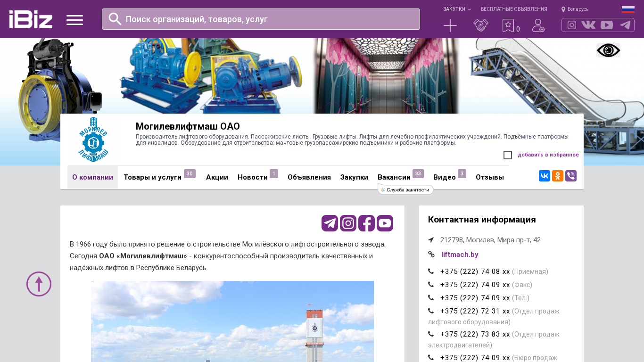Reveal the Приемная phone number
Screen dimensions: 644x362
tap(475, 271)
